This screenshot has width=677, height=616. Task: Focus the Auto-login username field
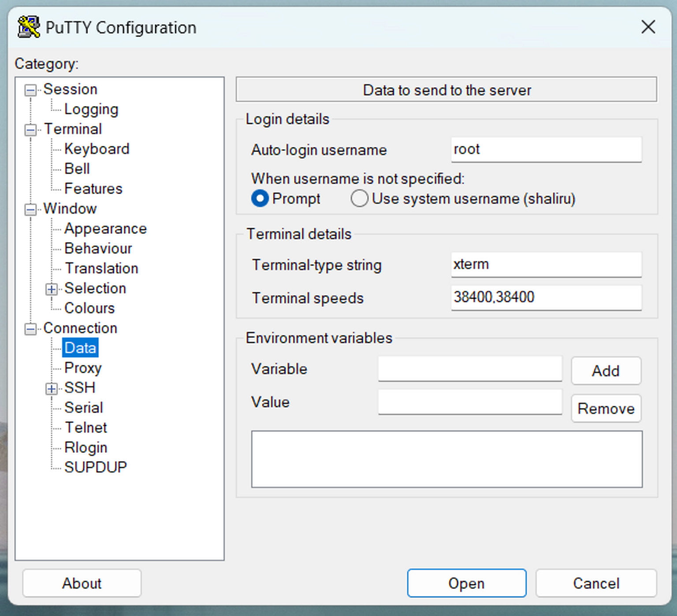point(546,150)
